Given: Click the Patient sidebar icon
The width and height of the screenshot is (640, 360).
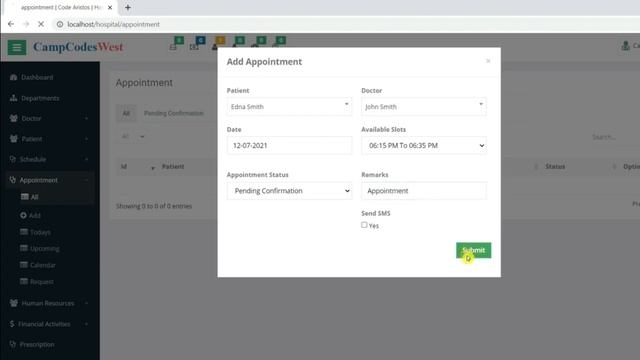Looking at the screenshot, I should [x=14, y=139].
